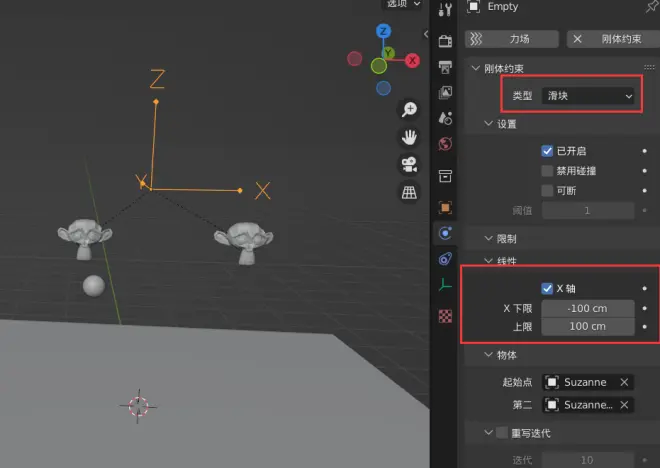Collapse the 刚体约束 panel
This screenshot has width=660, height=468.
476,68
